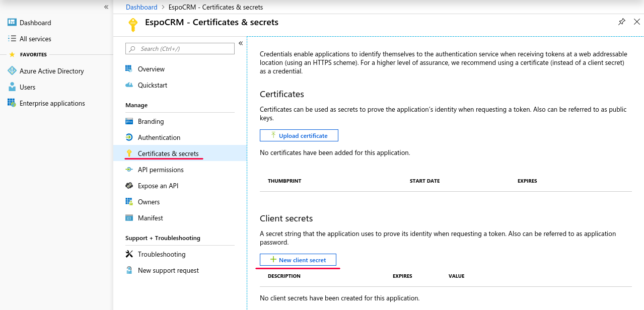The height and width of the screenshot is (310, 644).
Task: Collapse the left portal sidebar
Action: point(106,7)
